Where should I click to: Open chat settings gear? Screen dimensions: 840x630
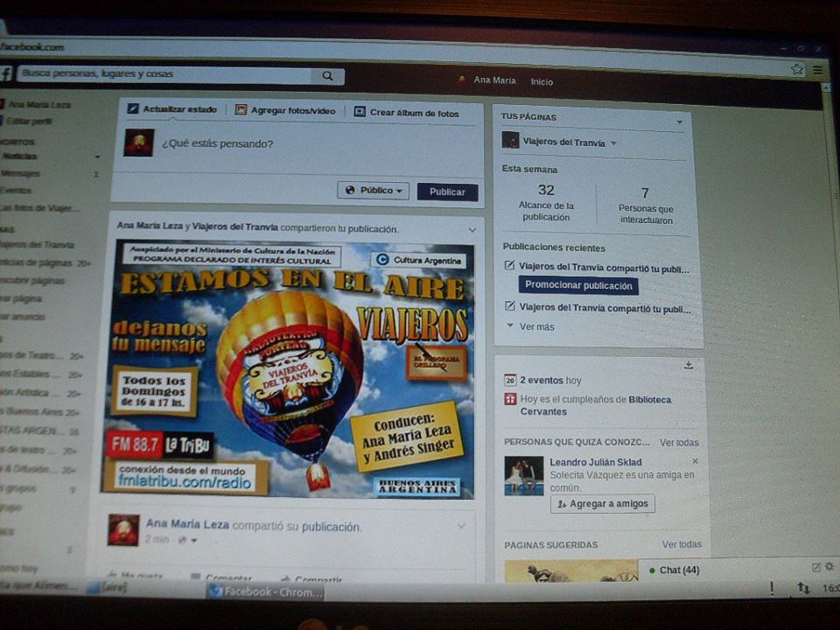pyautogui.click(x=829, y=566)
